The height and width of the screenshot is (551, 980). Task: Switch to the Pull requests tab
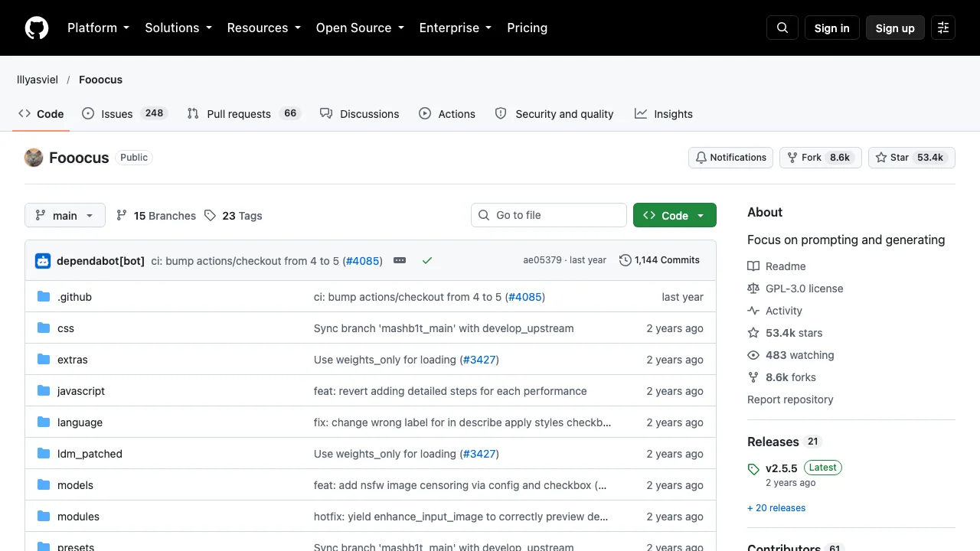pos(244,113)
